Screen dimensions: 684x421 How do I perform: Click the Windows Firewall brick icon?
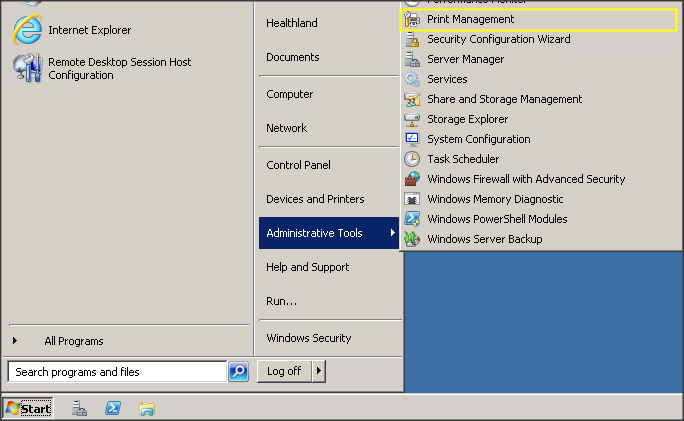pyautogui.click(x=412, y=179)
